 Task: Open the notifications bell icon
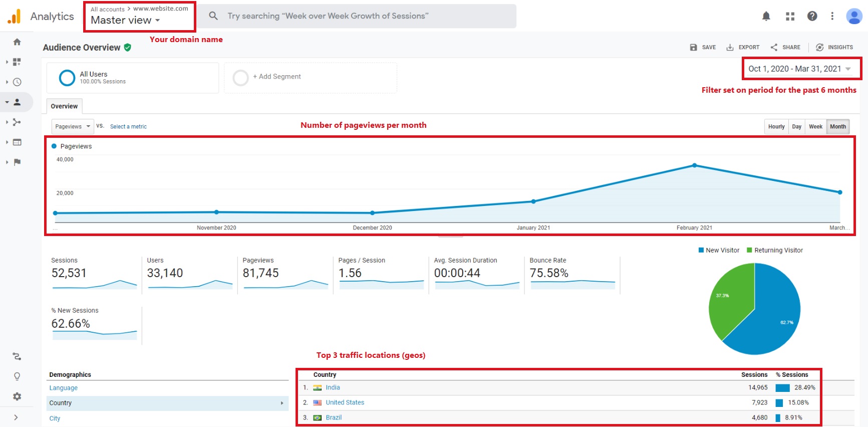[766, 16]
